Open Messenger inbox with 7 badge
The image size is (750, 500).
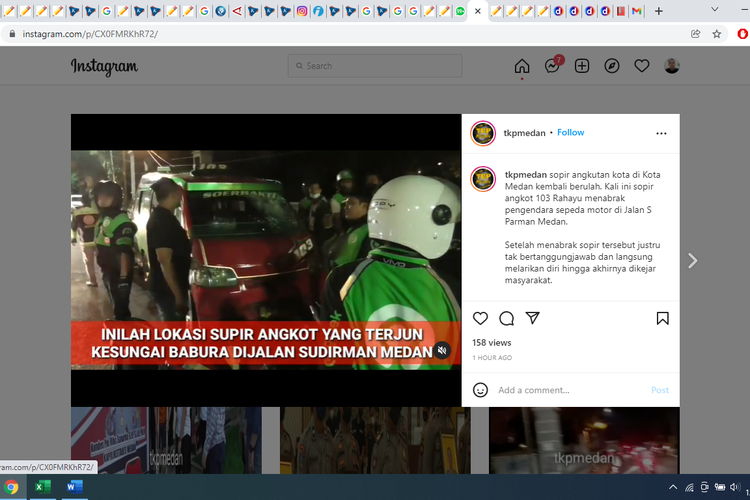click(553, 65)
